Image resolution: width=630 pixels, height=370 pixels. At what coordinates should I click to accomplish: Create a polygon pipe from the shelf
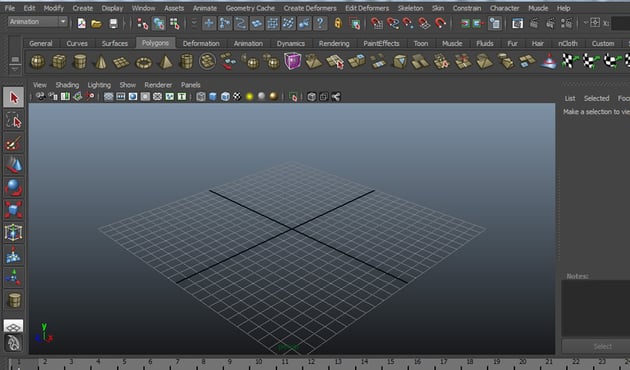tap(186, 62)
